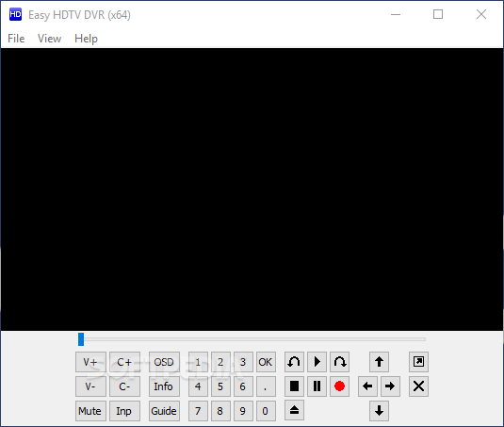Viewport: 504px width, 427px height.
Task: Click number 6 on the keypad
Action: (243, 386)
